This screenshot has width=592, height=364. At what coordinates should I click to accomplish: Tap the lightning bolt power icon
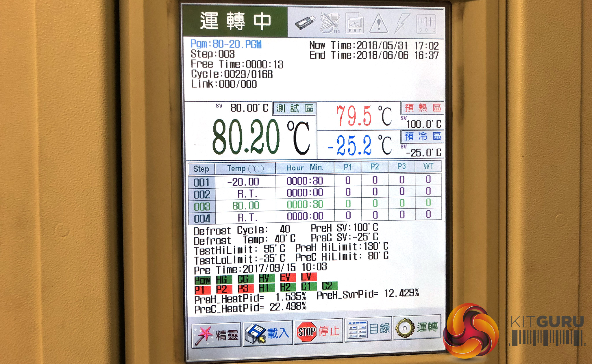click(402, 23)
